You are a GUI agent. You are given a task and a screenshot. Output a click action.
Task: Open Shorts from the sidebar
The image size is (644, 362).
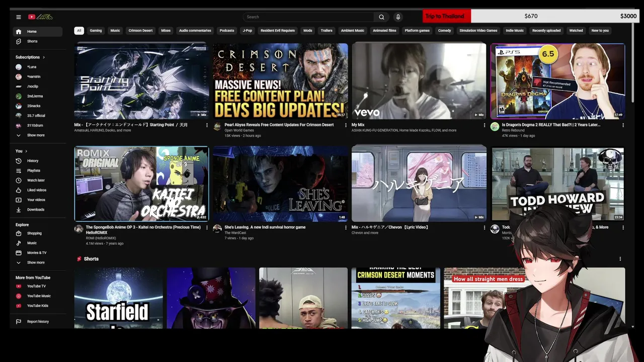(x=38, y=41)
